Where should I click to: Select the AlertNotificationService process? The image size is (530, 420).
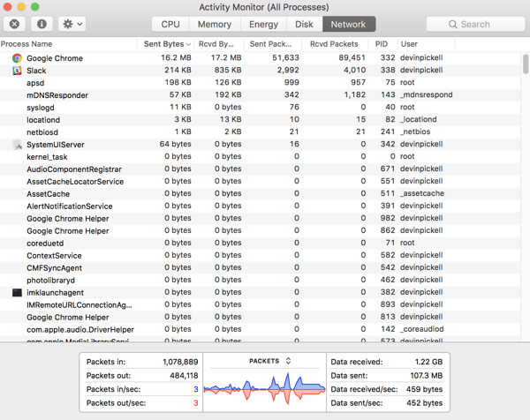(70, 206)
